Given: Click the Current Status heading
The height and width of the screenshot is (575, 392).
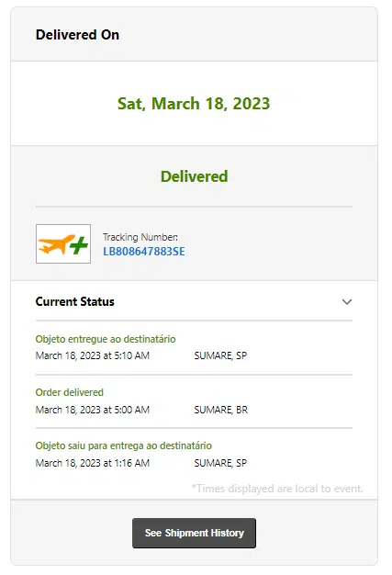Looking at the screenshot, I should click(x=74, y=301).
